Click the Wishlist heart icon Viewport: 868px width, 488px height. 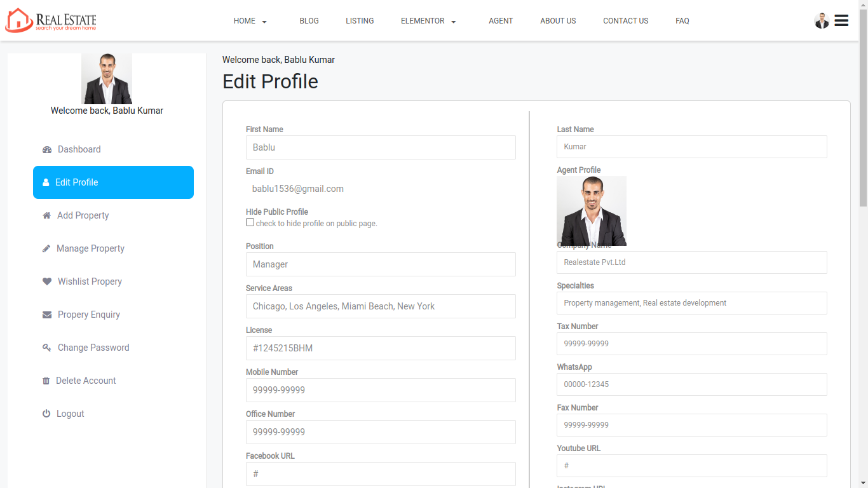point(47,281)
